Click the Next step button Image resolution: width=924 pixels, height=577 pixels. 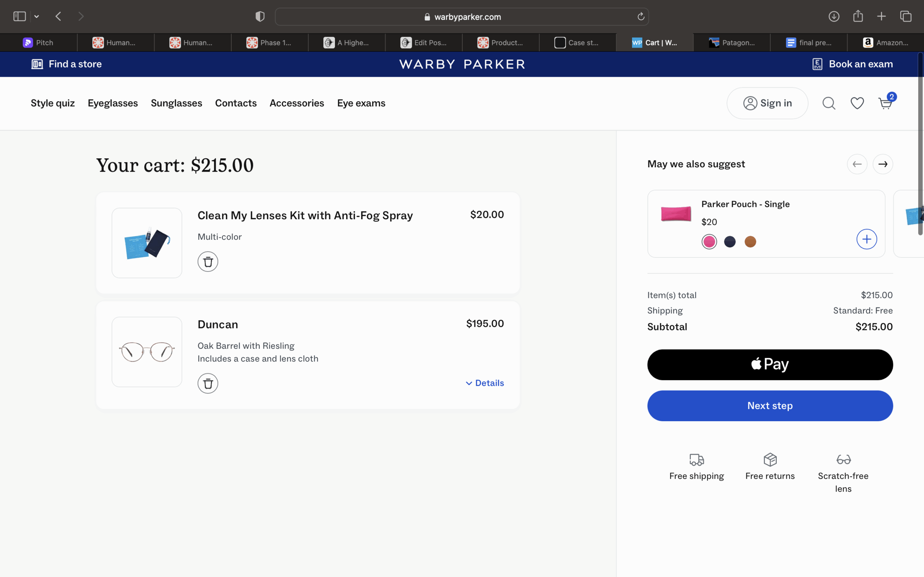coord(770,406)
